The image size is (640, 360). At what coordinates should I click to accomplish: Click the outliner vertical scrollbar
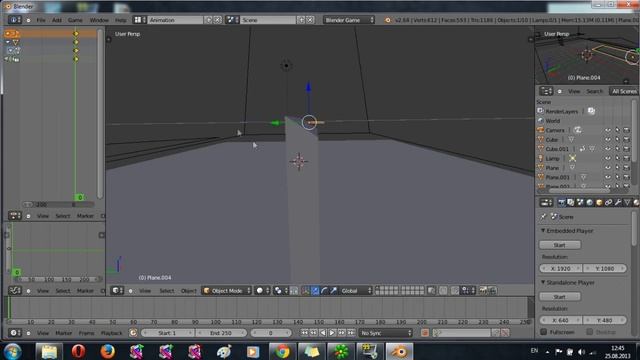click(x=634, y=131)
